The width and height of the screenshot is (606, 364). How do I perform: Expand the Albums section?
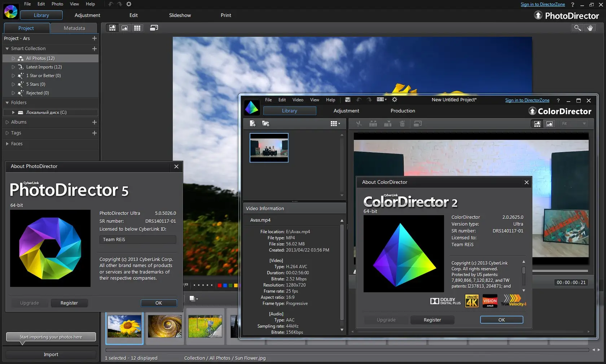point(7,122)
